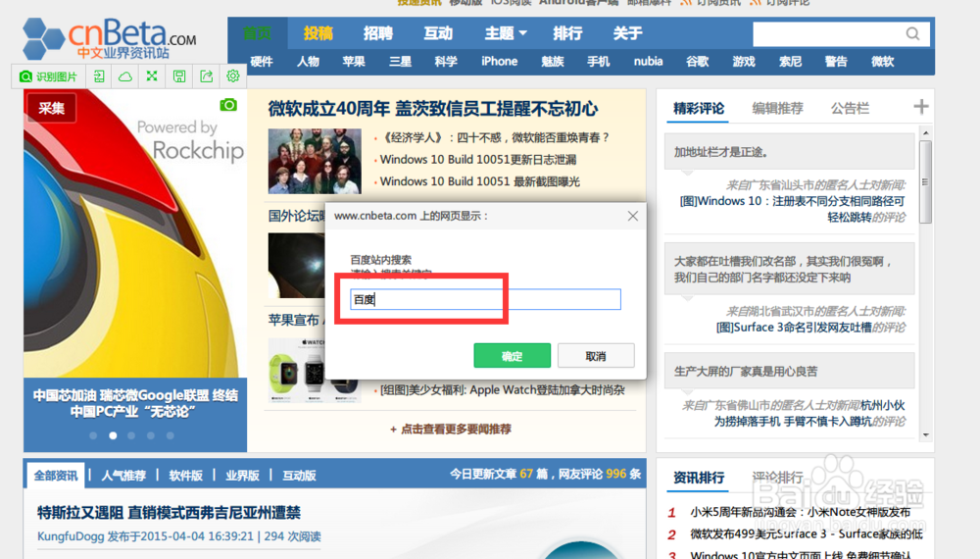Click the cloud icon in image toolbar
Screen dimensions: 980x559
tap(125, 76)
